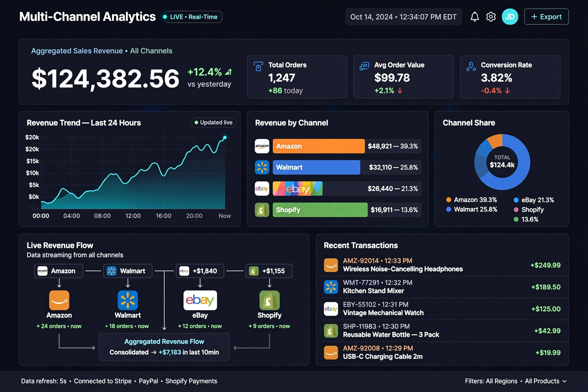Expand the All Products filter chevron

click(564, 381)
